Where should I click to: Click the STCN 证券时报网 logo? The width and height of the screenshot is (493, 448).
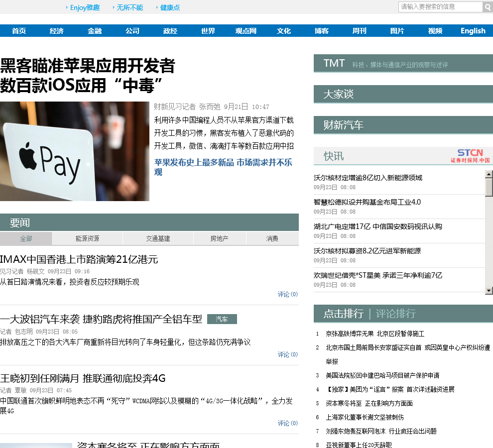(470, 156)
